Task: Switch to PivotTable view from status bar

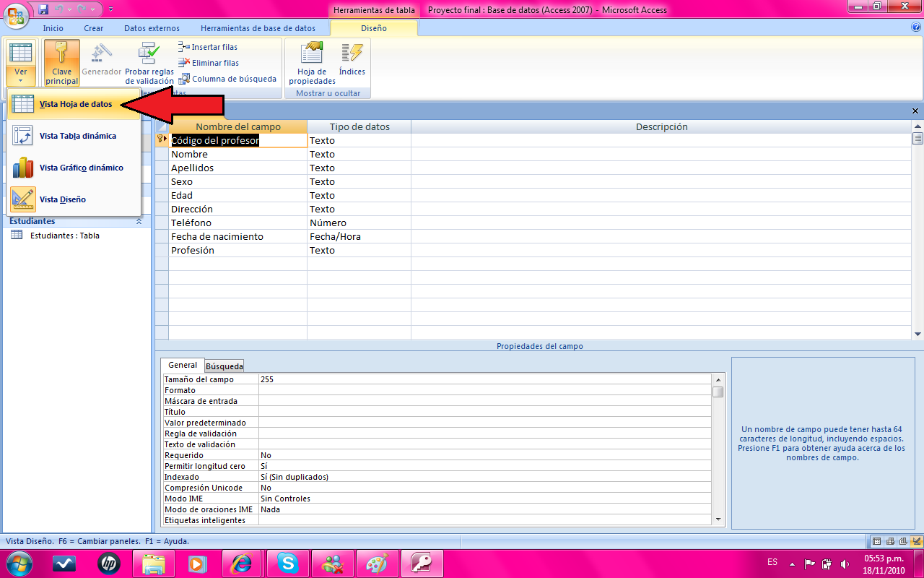Action: coord(890,541)
